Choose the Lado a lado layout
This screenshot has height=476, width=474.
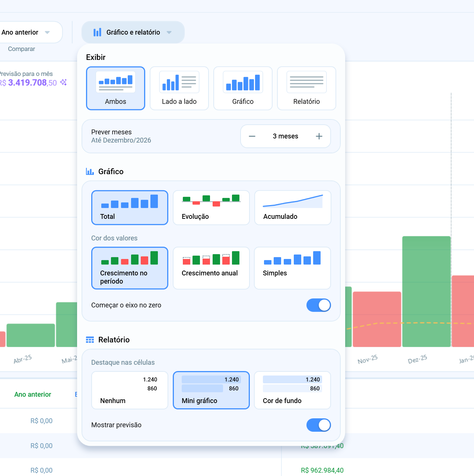pos(179,88)
